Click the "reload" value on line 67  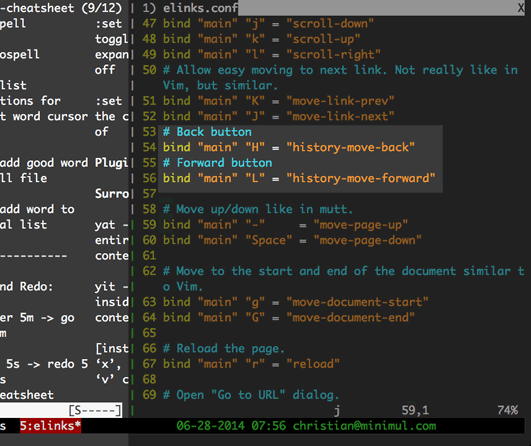pyautogui.click(x=313, y=364)
